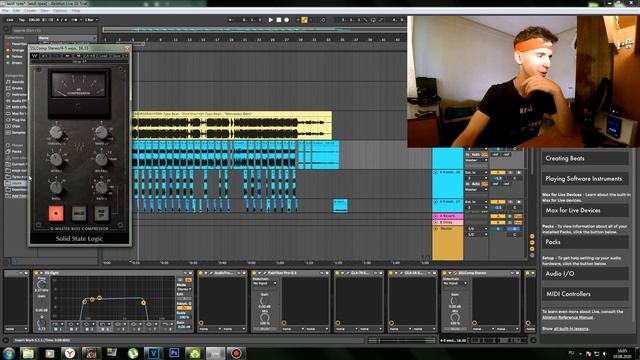
Task: Open Windows Explorer from taskbar
Action: click(28, 353)
